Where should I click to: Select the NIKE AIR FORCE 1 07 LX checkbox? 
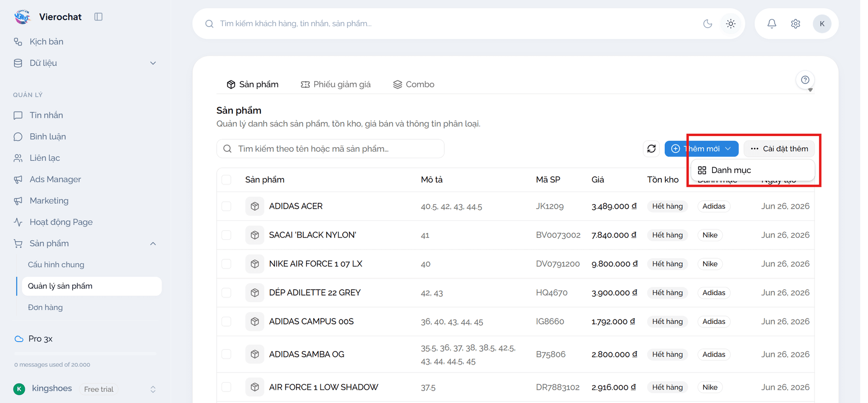(x=226, y=264)
